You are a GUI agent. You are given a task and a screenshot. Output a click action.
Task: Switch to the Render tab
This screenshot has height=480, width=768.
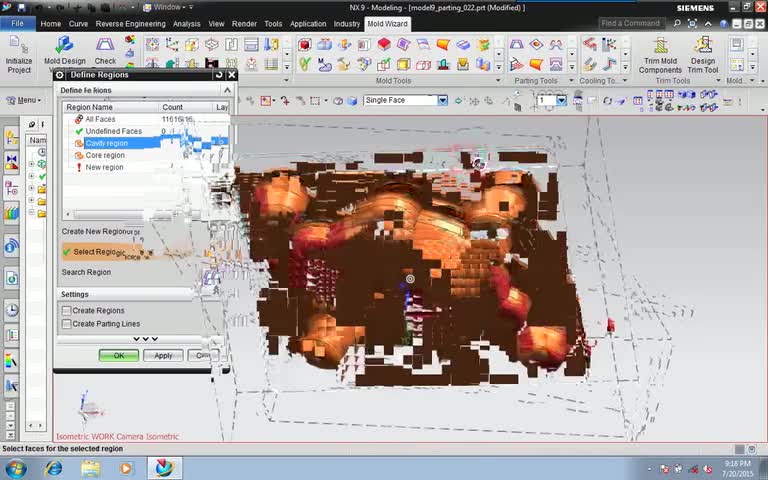[x=244, y=24]
